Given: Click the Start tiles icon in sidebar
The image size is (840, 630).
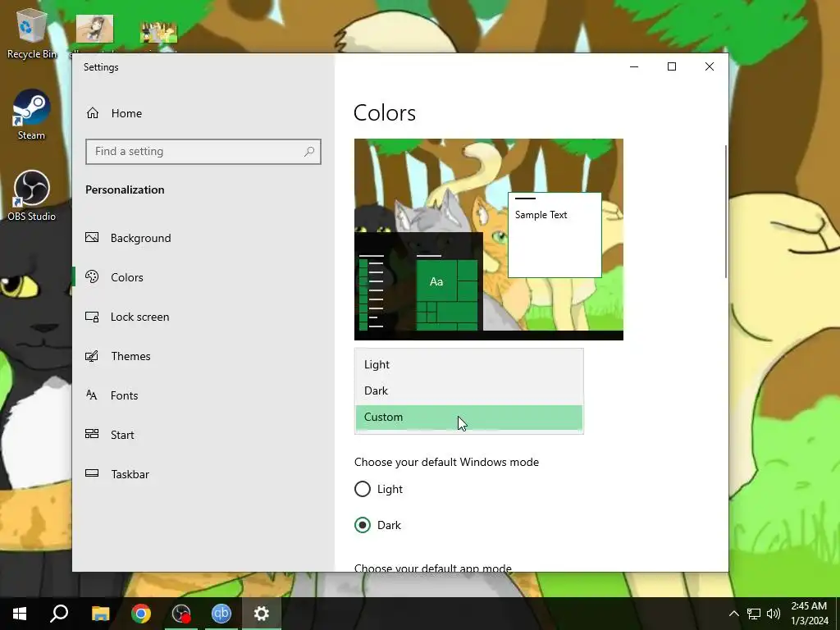Looking at the screenshot, I should [x=92, y=434].
